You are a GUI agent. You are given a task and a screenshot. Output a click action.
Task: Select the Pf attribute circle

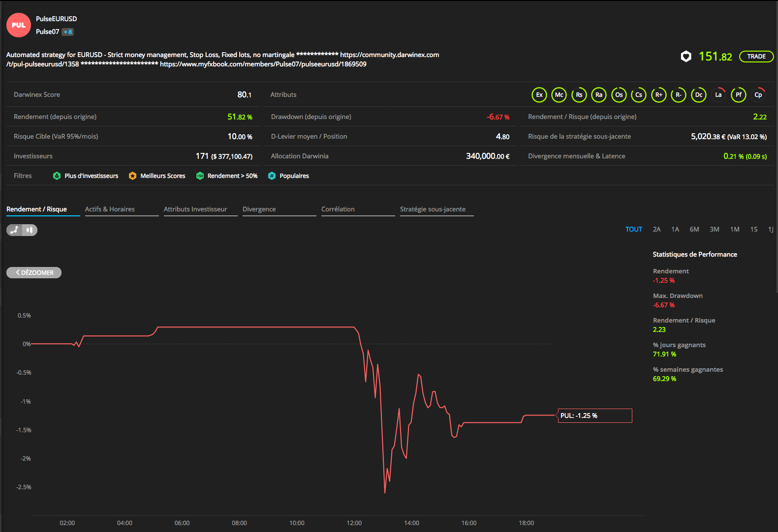(739, 95)
